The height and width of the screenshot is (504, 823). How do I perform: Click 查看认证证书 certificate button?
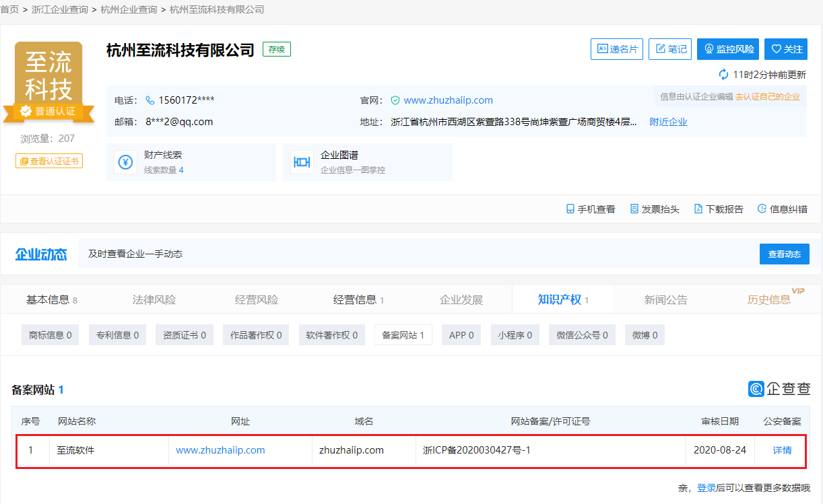pyautogui.click(x=49, y=161)
